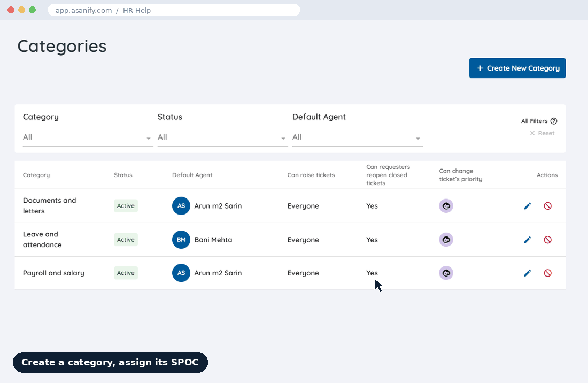
Task: Click Everyone in Leave and attendance row
Action: tap(303, 240)
